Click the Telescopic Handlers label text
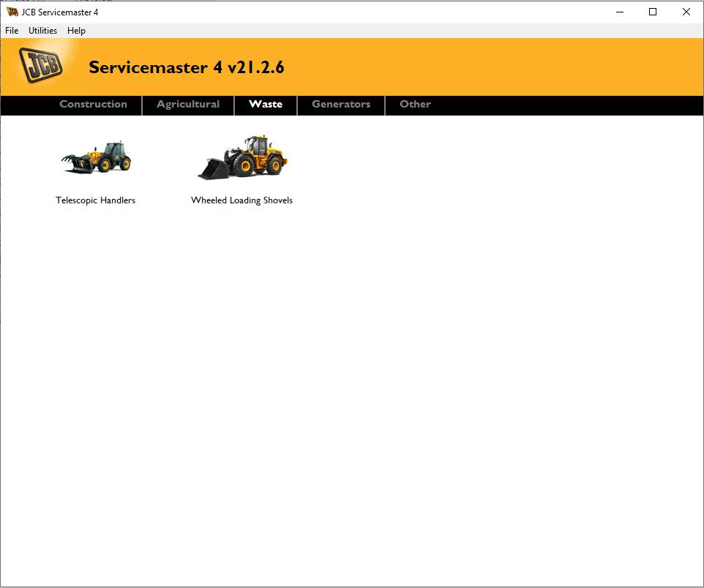 (x=95, y=200)
